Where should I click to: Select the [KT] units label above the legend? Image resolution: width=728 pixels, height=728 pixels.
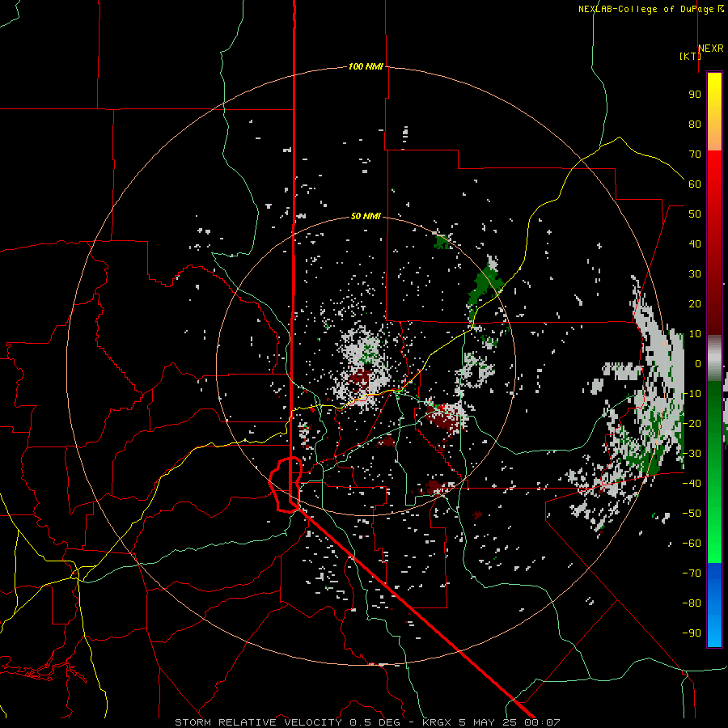[690, 56]
